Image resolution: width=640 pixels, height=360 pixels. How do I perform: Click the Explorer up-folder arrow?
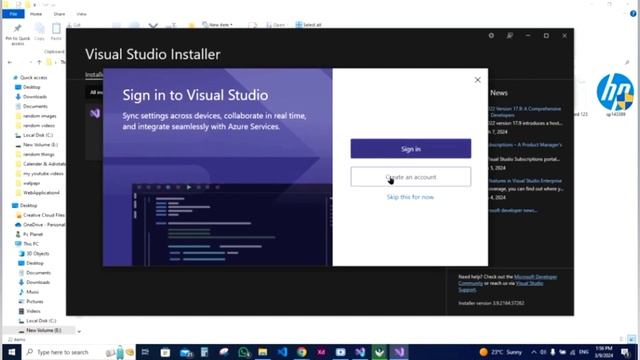(x=39, y=62)
